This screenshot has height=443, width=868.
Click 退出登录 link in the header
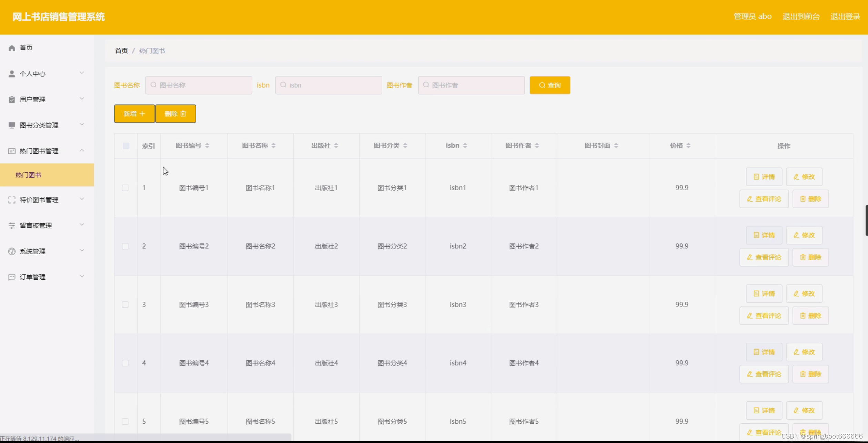pos(845,17)
